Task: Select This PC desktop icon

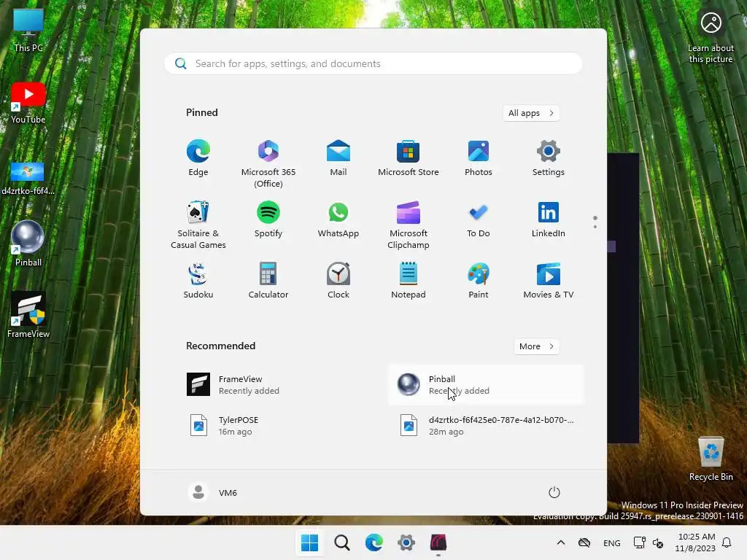Action: tap(28, 31)
